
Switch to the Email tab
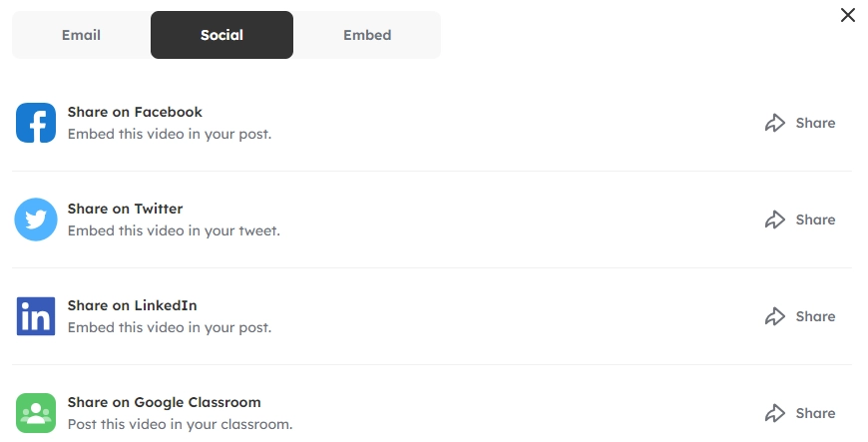click(x=81, y=35)
